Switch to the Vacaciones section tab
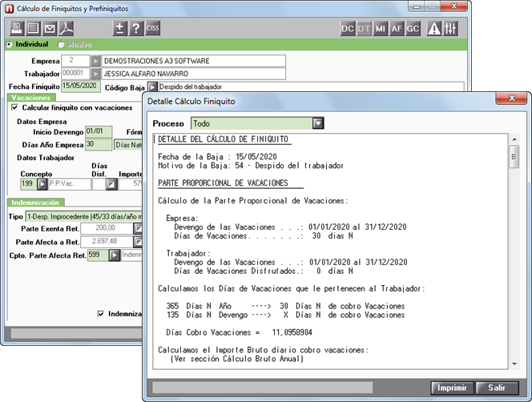Image resolution: width=532 pixels, height=402 pixels. pyautogui.click(x=31, y=98)
